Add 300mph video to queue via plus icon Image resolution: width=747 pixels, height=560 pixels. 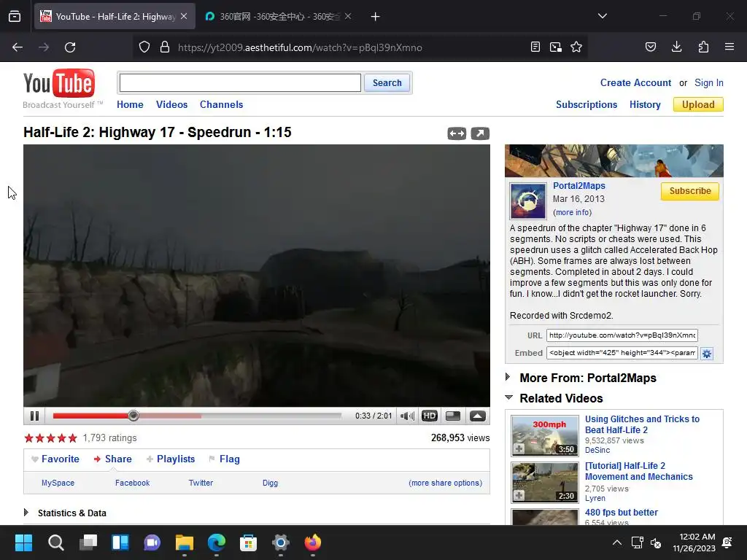pos(519,448)
